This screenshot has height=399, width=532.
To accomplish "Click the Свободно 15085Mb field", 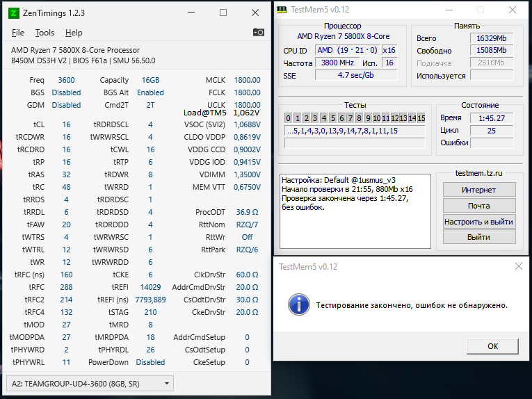I will coord(492,51).
